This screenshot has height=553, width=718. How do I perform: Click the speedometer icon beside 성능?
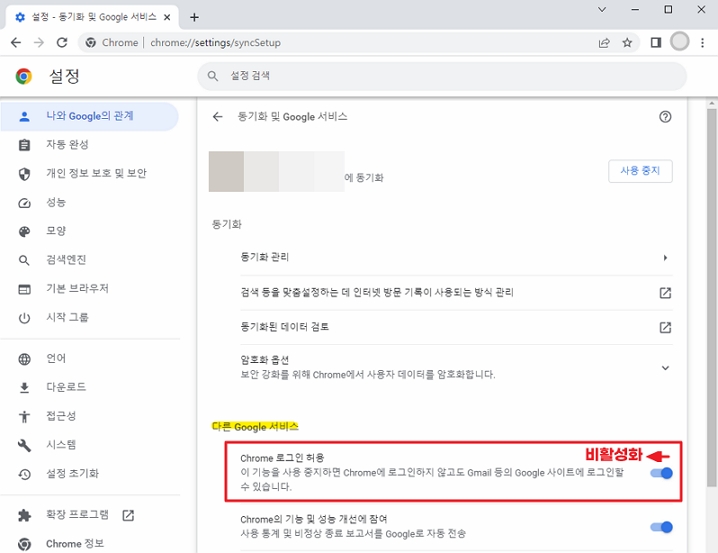click(24, 203)
